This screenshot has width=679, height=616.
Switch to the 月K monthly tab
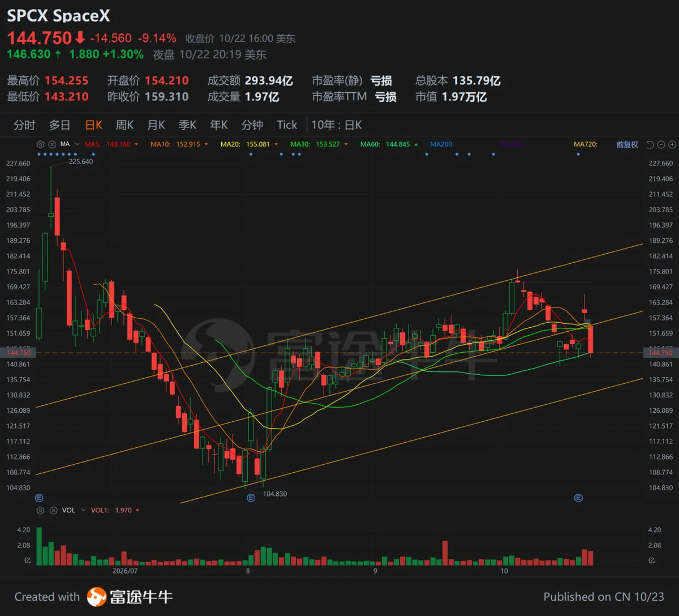tap(156, 125)
